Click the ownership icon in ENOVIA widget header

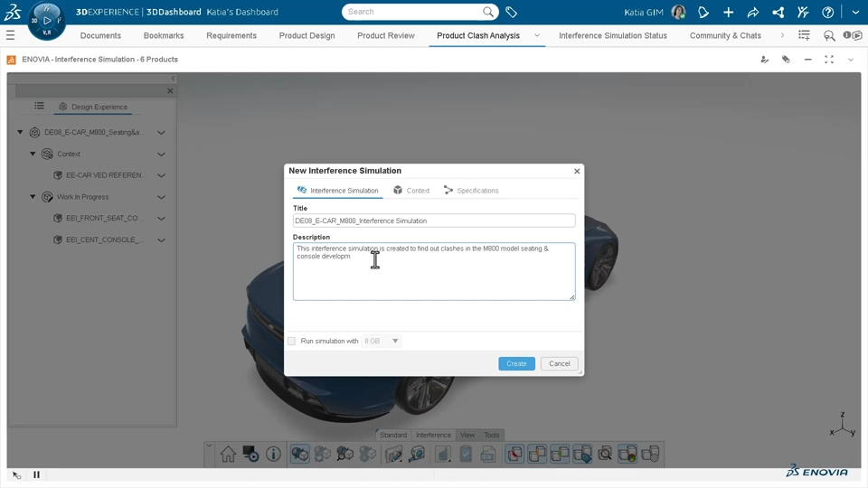coord(765,60)
